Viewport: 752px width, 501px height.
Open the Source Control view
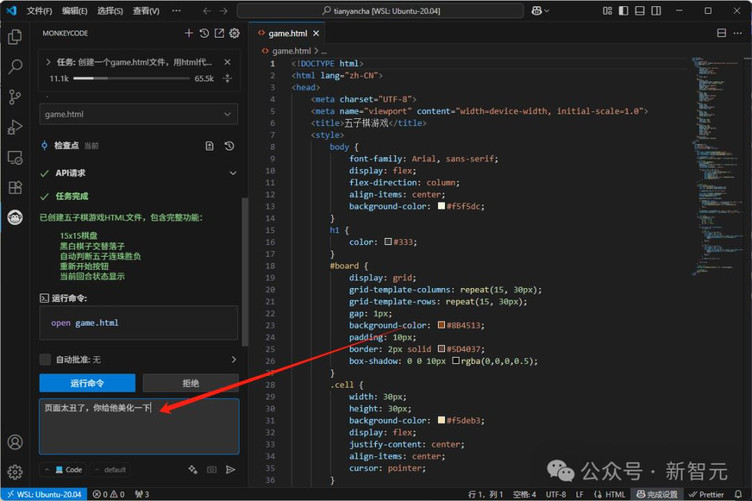(15, 97)
